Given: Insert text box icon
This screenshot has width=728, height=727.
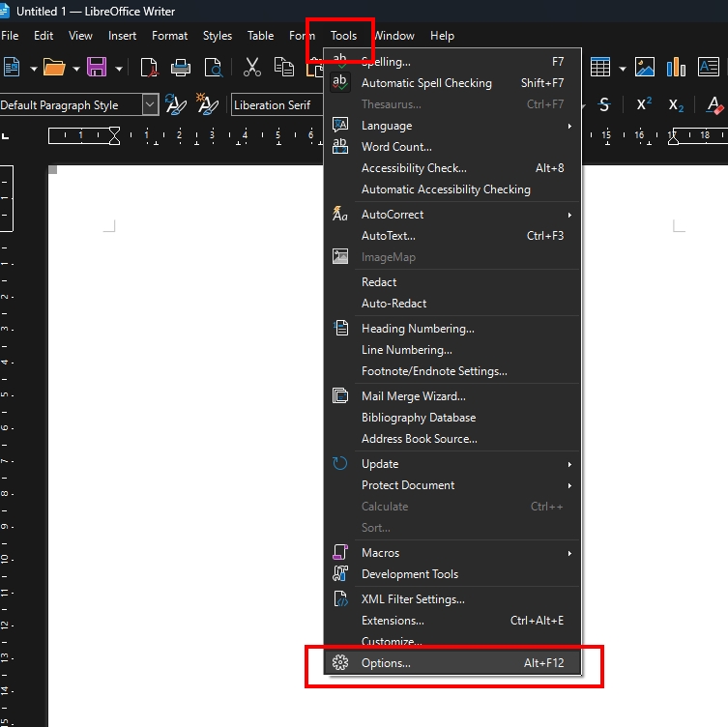Looking at the screenshot, I should 708,68.
